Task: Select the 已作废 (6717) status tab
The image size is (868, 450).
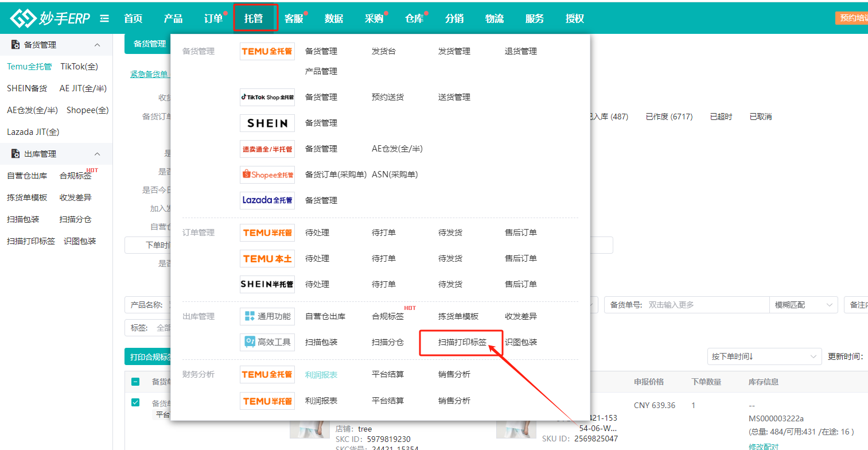Action: pos(669,117)
